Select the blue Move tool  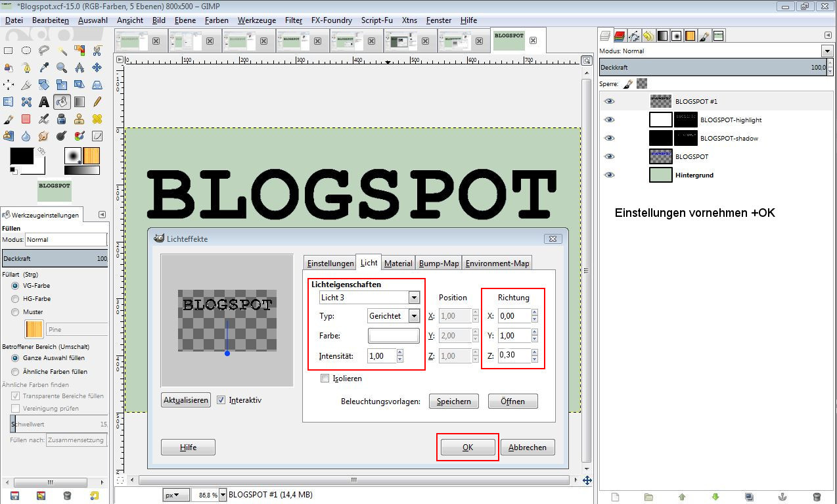[97, 67]
